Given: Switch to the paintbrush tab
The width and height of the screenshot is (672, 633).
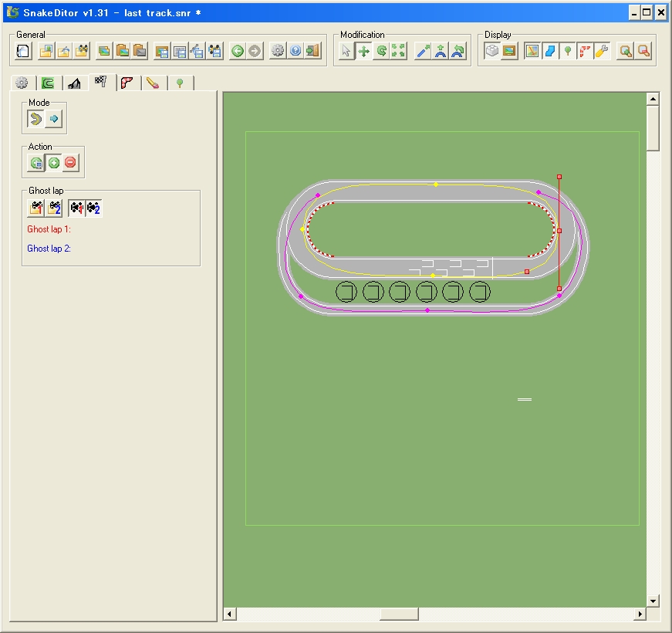Looking at the screenshot, I should [x=153, y=83].
